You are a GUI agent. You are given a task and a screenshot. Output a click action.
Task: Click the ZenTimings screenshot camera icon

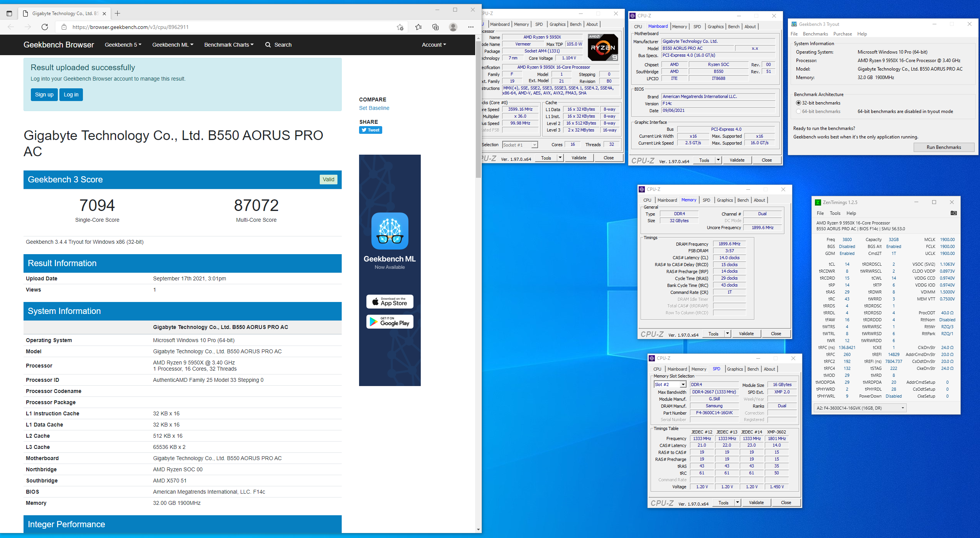coord(953,213)
